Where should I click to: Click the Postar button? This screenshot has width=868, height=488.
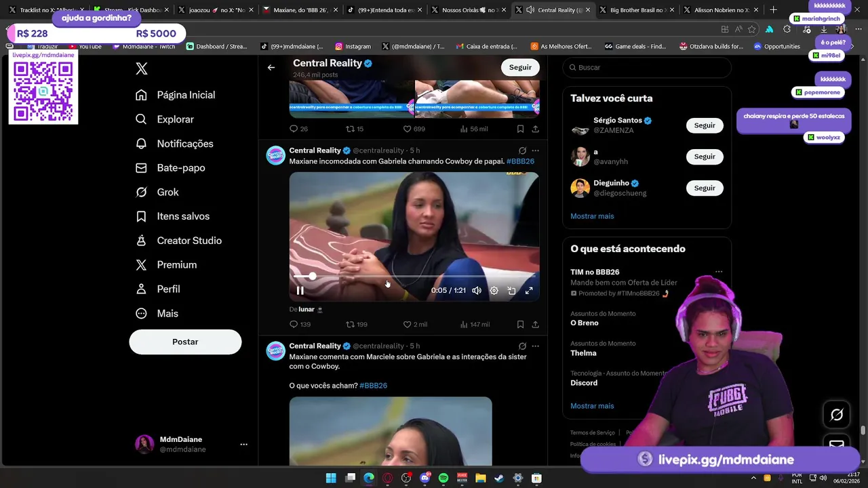coord(185,342)
